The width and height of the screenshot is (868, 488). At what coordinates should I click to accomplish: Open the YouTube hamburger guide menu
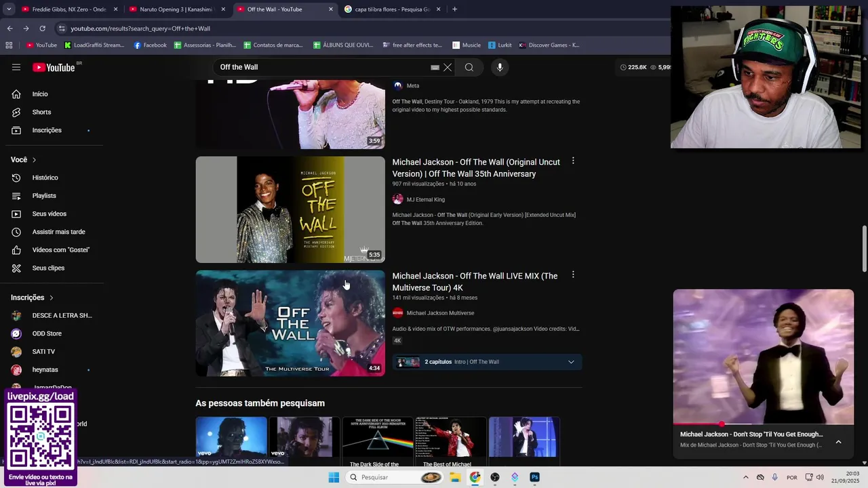tap(16, 67)
